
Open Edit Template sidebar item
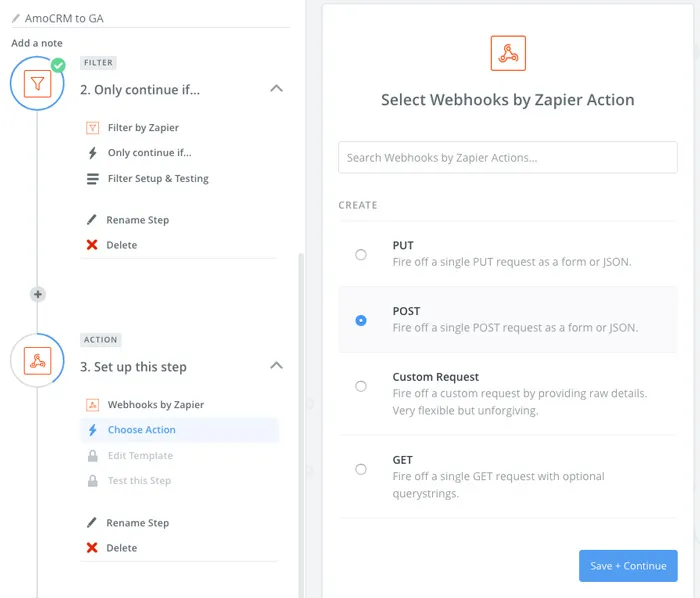[x=140, y=456]
